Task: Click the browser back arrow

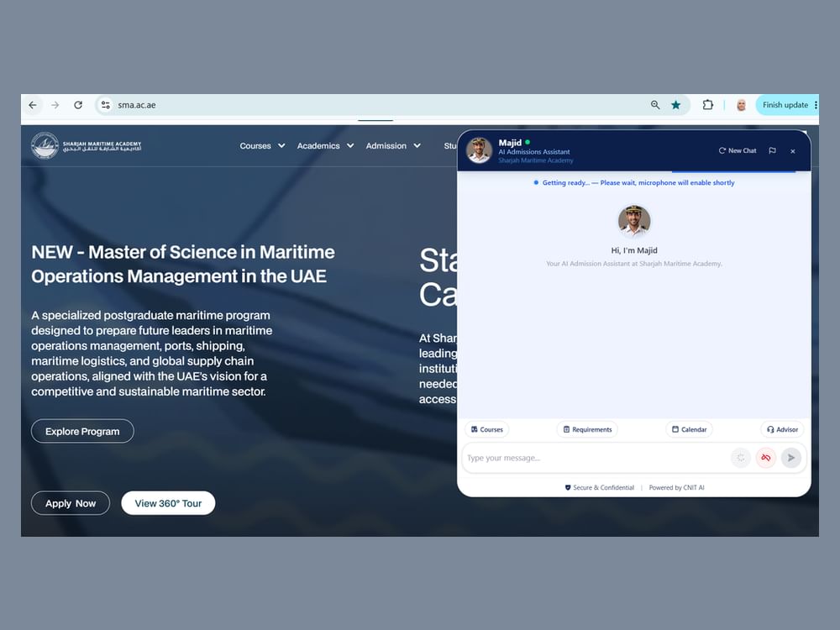Action: 33,105
